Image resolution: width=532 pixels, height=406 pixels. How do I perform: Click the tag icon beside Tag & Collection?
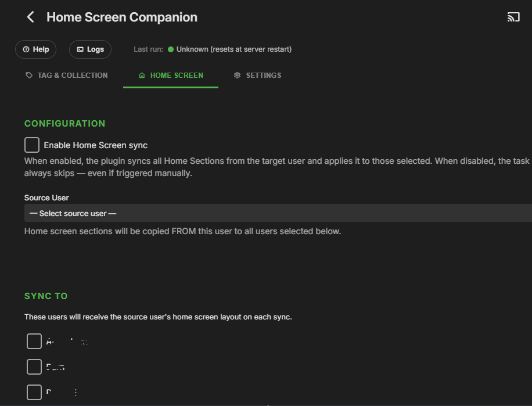click(x=29, y=76)
